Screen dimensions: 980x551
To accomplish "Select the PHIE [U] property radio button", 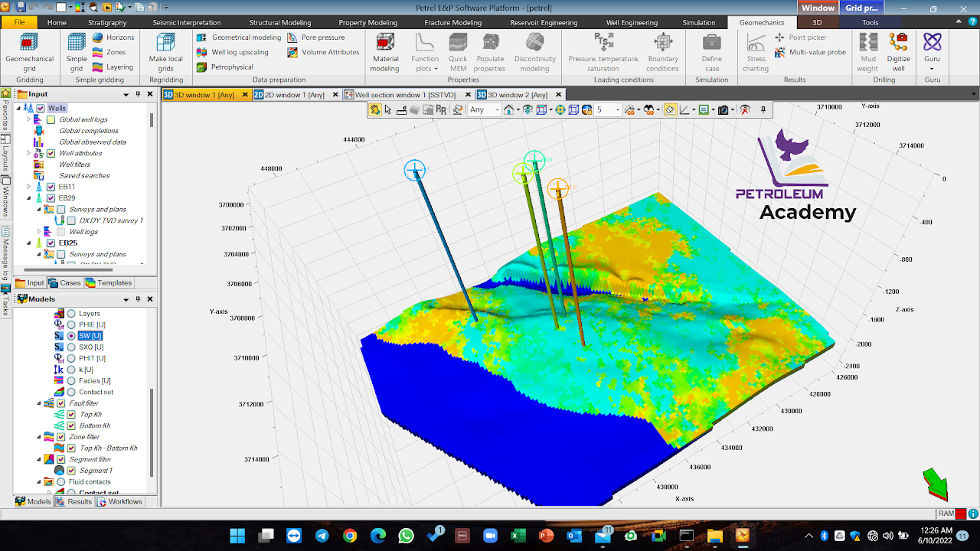I will [x=71, y=325].
